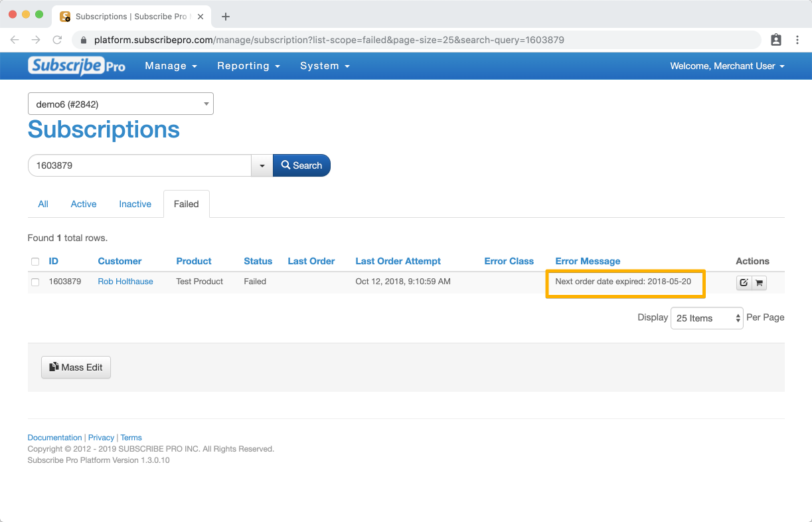Select the Failed tab
This screenshot has height=522, width=812.
coord(187,204)
